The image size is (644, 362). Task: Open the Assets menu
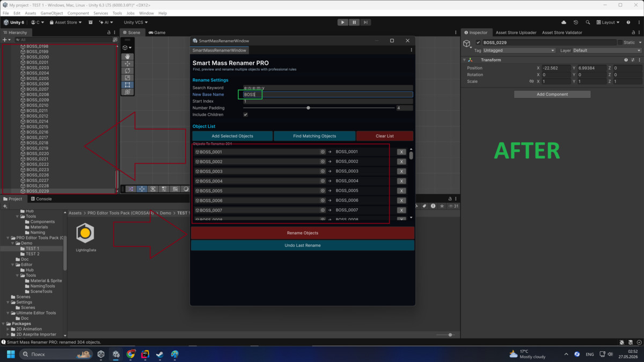(x=31, y=13)
